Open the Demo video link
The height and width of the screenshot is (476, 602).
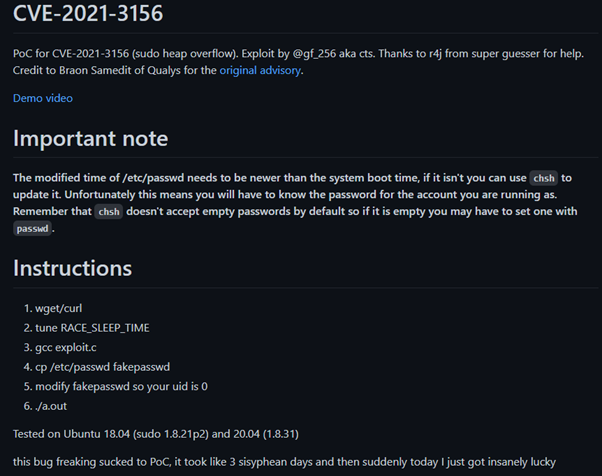[x=42, y=98]
